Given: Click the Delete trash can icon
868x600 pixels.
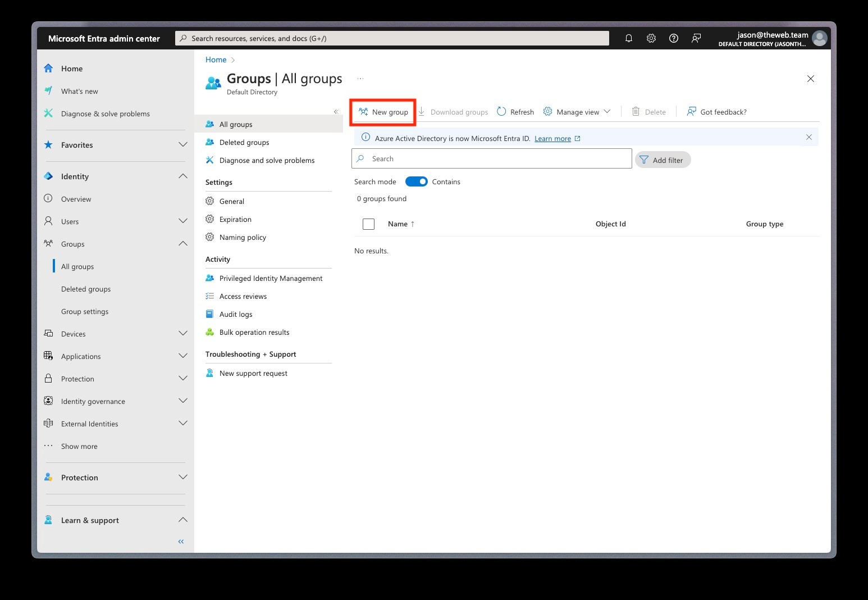Looking at the screenshot, I should point(636,112).
